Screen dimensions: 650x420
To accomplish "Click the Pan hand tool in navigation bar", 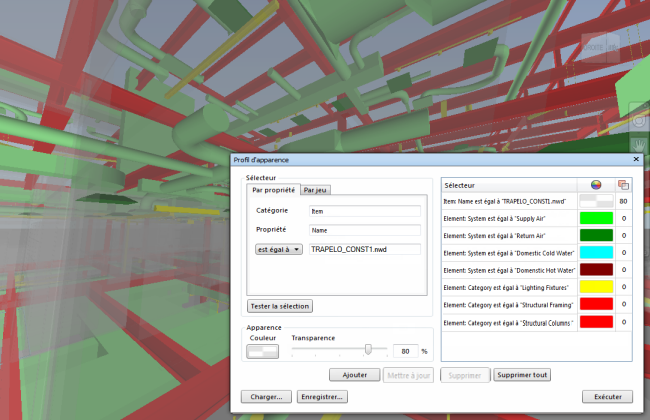I will coord(640,146).
